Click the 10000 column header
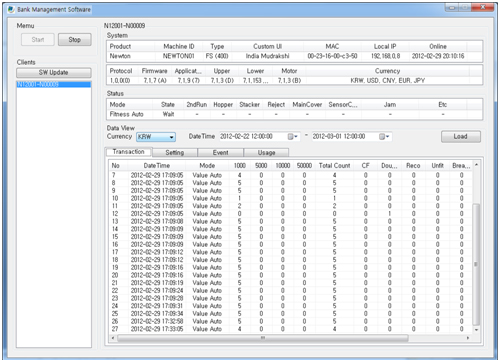 283,166
